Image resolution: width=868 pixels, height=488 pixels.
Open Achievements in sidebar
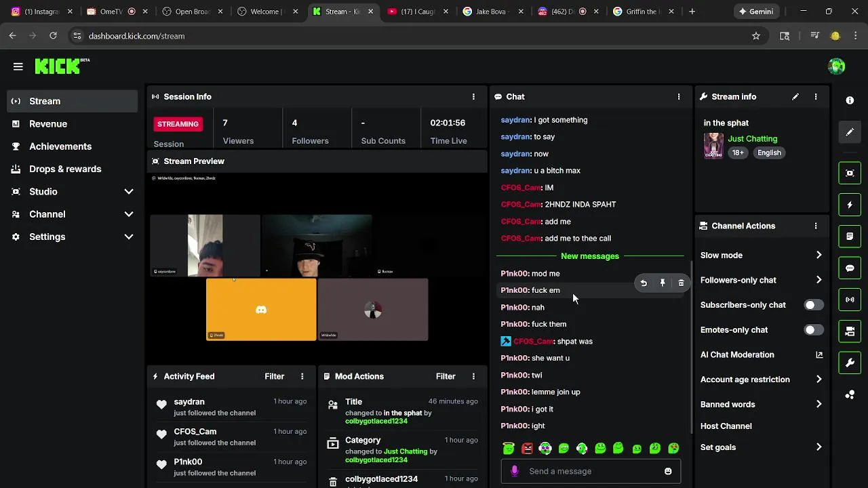[73, 146]
